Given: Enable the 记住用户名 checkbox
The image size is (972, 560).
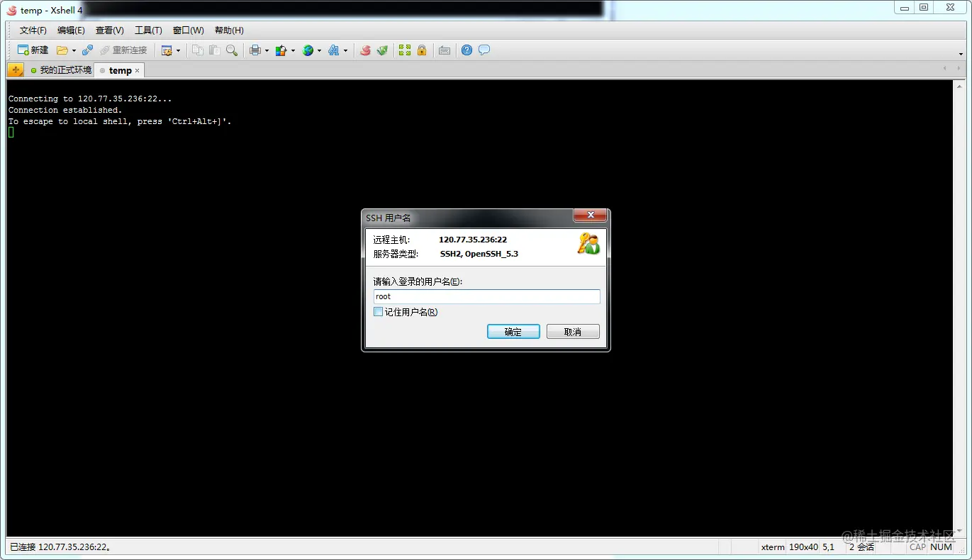Looking at the screenshot, I should [x=378, y=312].
